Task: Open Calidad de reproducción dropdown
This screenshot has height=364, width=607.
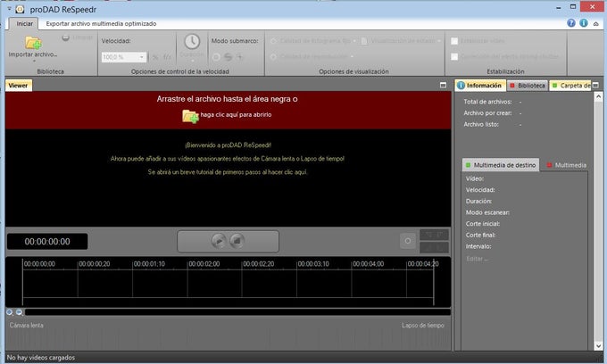Action: click(352, 56)
